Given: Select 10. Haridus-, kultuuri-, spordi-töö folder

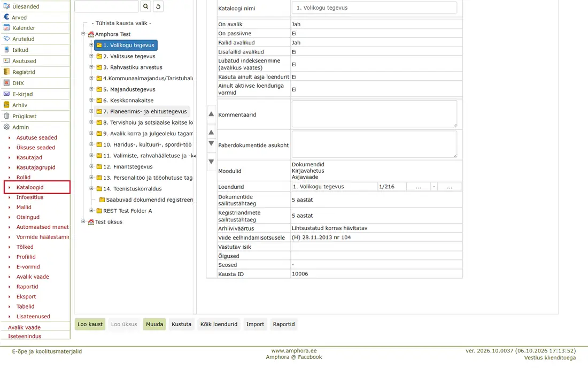Looking at the screenshot, I should coord(148,144).
